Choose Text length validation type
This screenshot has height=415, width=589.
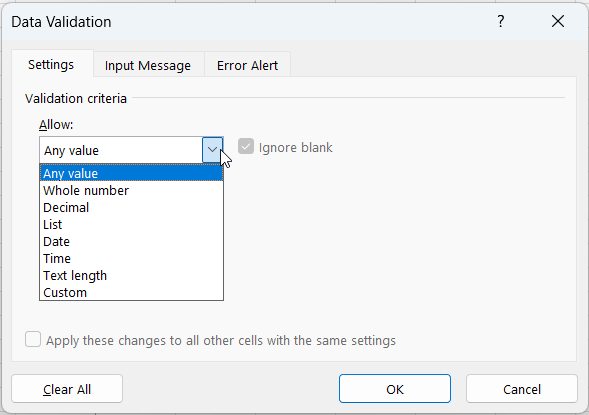pyautogui.click(x=131, y=276)
